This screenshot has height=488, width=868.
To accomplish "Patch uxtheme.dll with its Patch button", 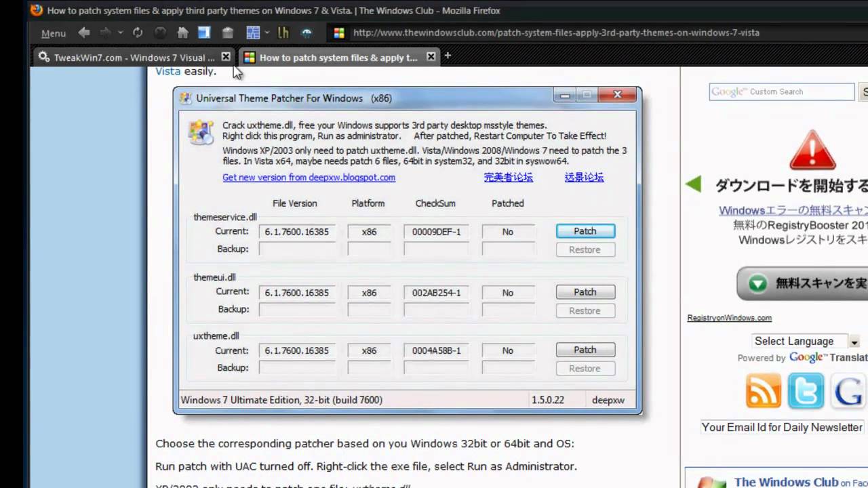I will pyautogui.click(x=585, y=350).
